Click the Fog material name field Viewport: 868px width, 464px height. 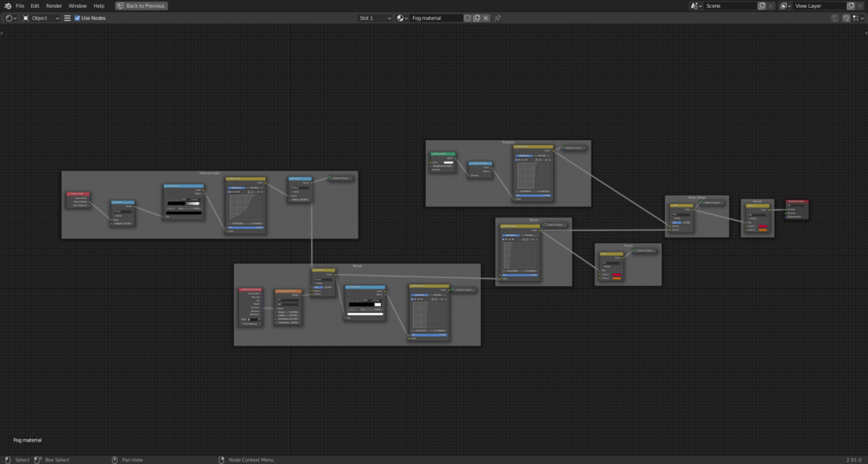[436, 18]
